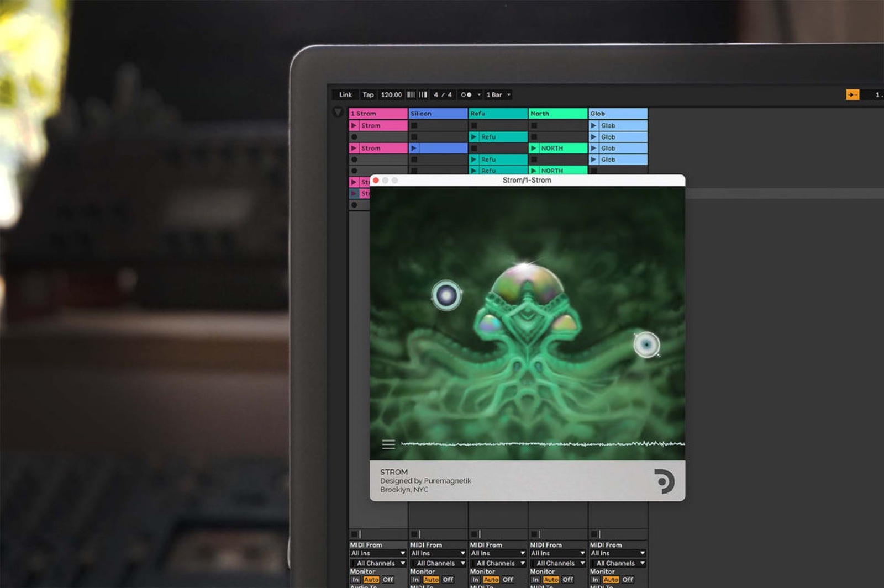
Task: Select the blue eye orb in Strom plugin
Action: (646, 345)
